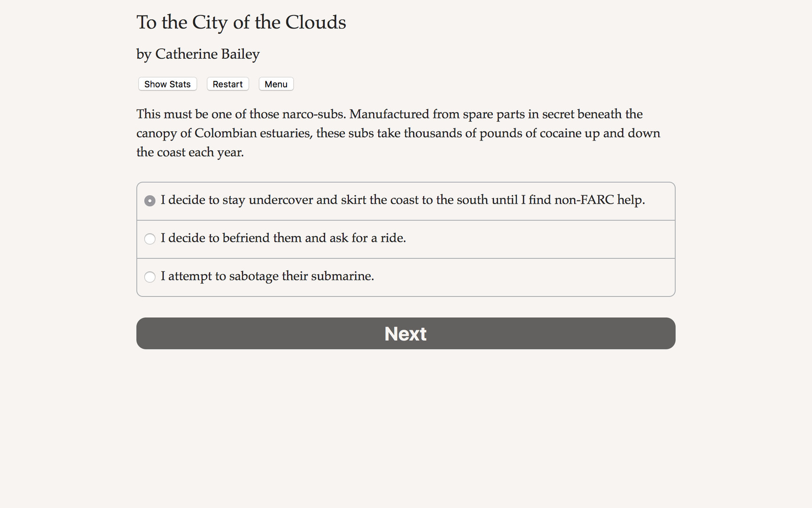Click the Next button to continue the story
Viewport: 812px width, 508px height.
[x=405, y=333]
